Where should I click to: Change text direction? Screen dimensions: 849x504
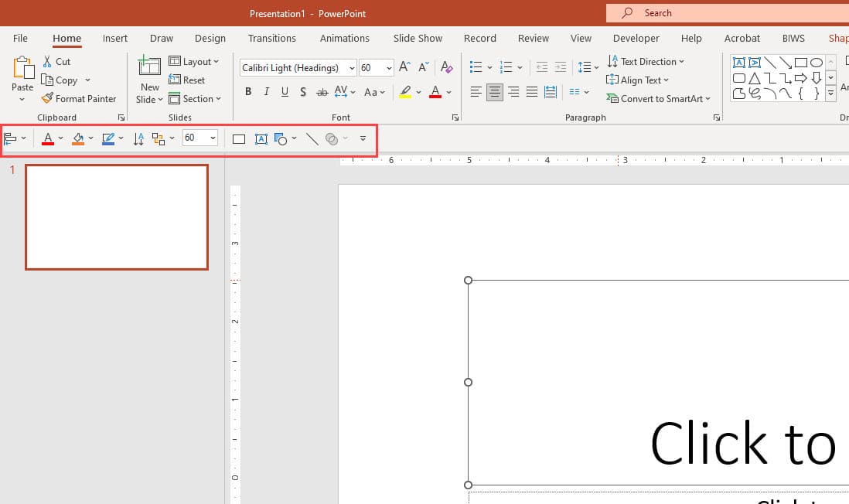pyautogui.click(x=646, y=61)
